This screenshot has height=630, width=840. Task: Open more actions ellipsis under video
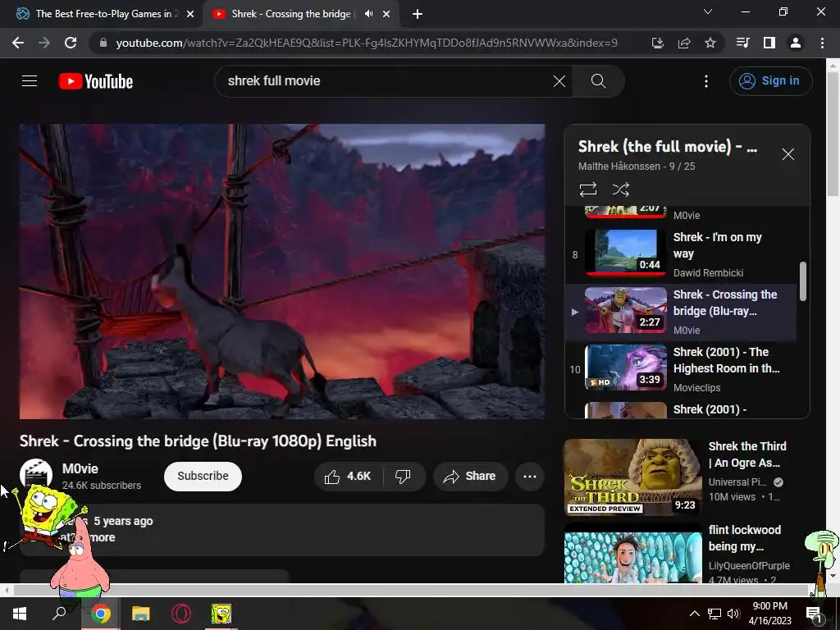(529, 477)
